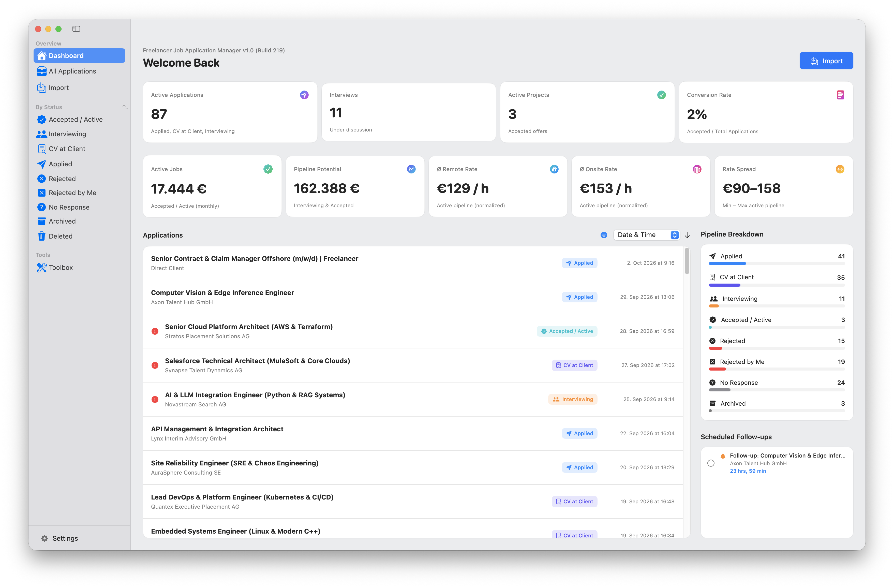Open CV at Client status filter

click(79, 149)
